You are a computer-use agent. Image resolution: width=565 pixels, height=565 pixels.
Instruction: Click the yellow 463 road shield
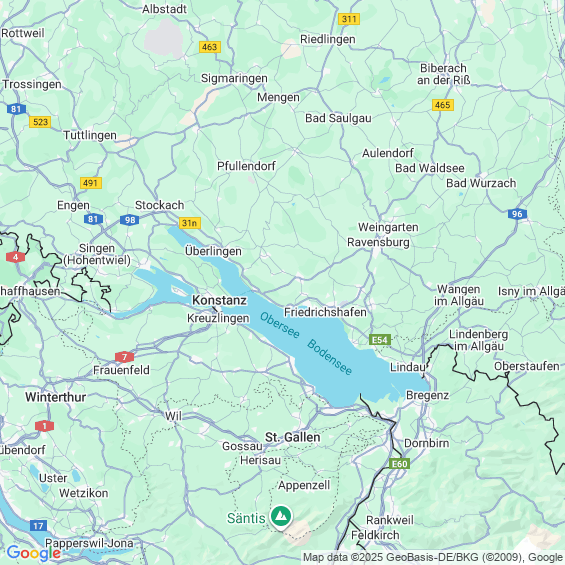[210, 47]
